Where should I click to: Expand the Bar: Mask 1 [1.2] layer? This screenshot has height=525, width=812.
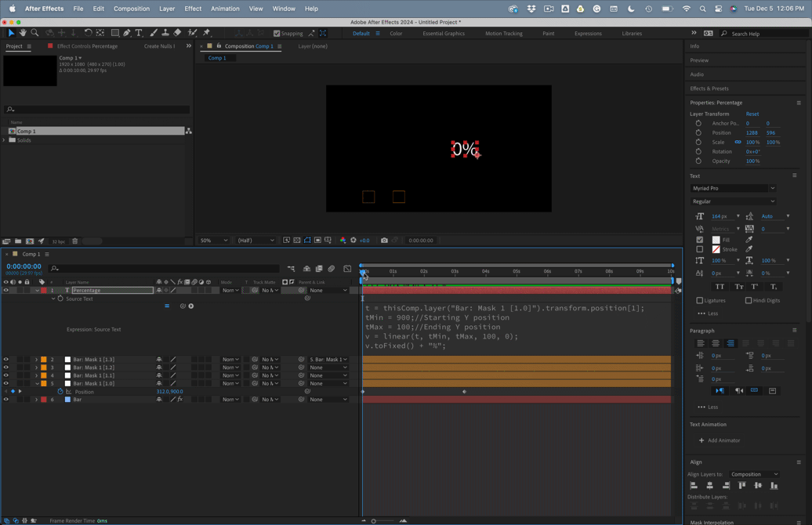coord(36,367)
